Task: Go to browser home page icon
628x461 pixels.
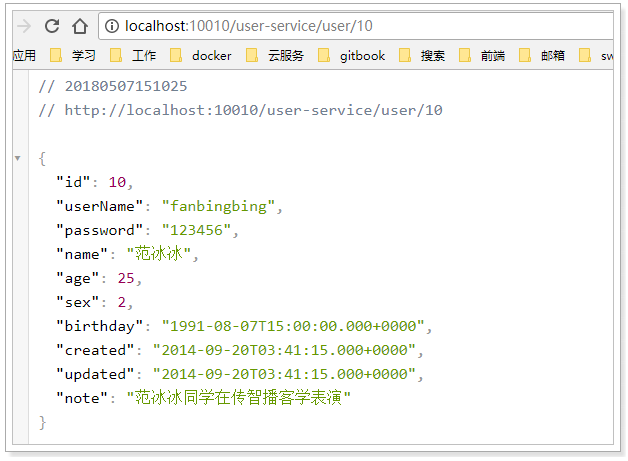Action: point(80,26)
